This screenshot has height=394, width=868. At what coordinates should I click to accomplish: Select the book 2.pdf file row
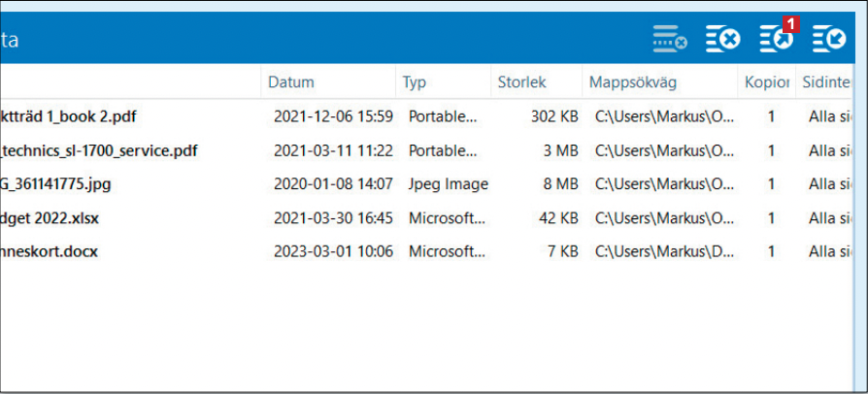point(68,116)
